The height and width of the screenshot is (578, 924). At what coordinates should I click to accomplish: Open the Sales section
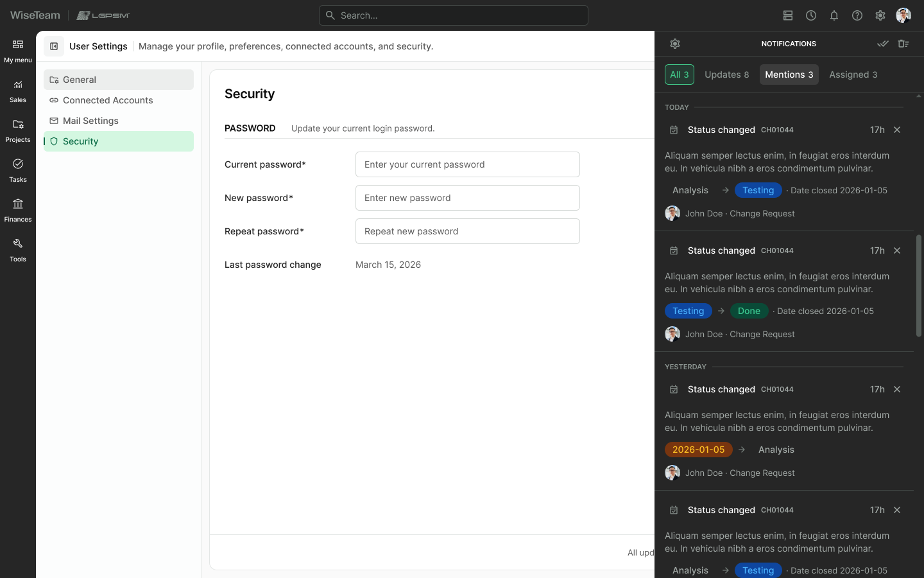coord(18,91)
